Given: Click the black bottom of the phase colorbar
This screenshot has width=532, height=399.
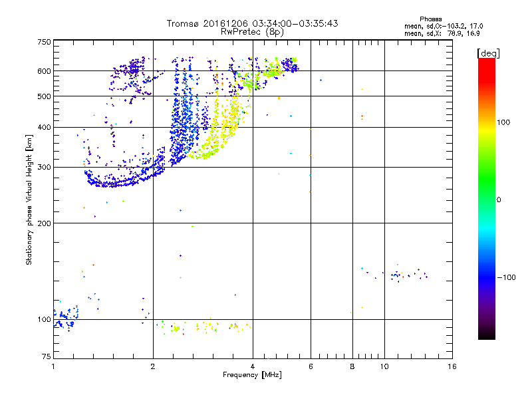Looking at the screenshot, I should [487, 334].
